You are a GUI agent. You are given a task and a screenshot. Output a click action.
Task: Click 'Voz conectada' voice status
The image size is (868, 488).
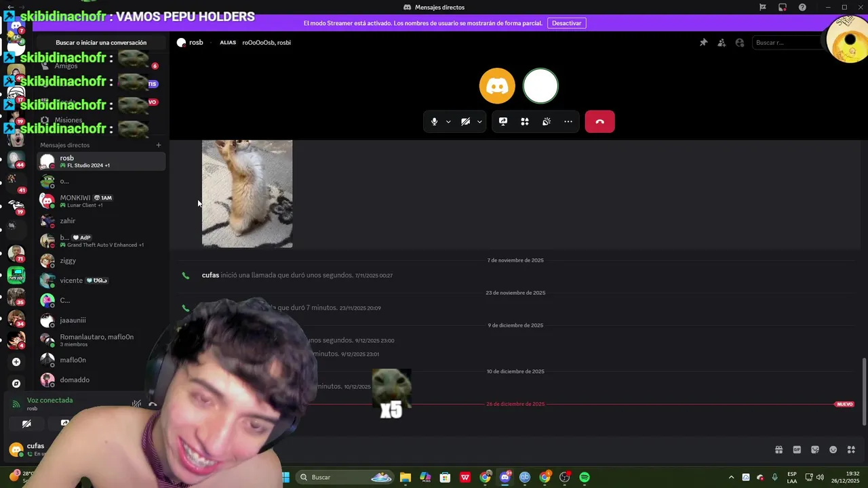click(50, 400)
